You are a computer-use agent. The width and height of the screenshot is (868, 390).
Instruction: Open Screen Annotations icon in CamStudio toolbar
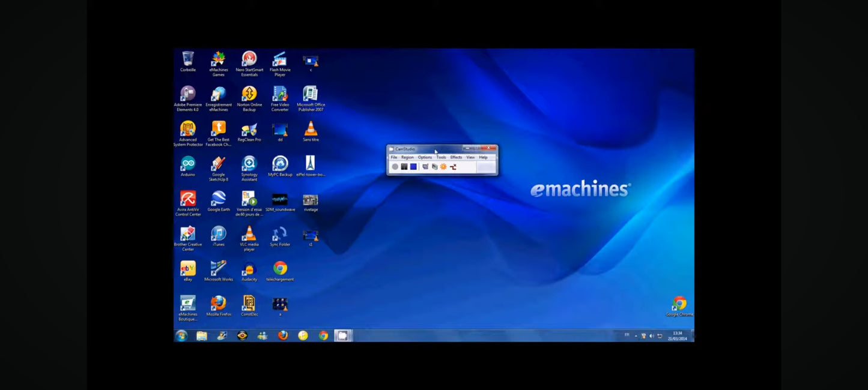[x=425, y=167]
